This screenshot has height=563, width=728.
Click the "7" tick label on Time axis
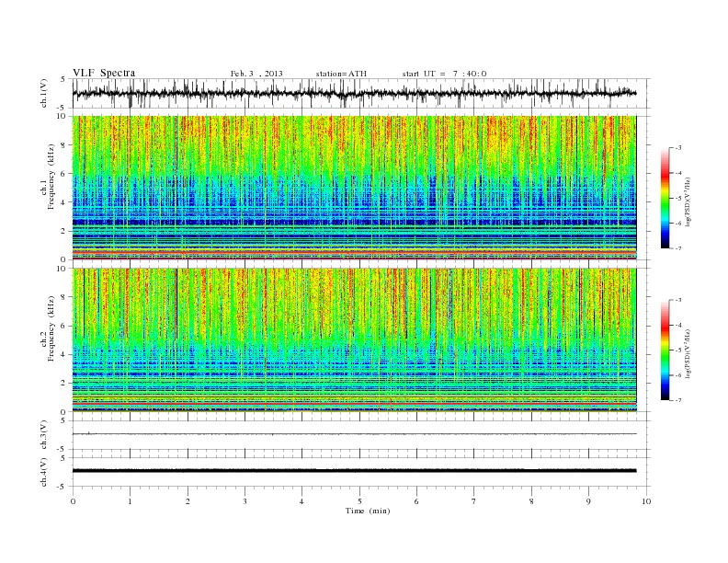(x=474, y=501)
